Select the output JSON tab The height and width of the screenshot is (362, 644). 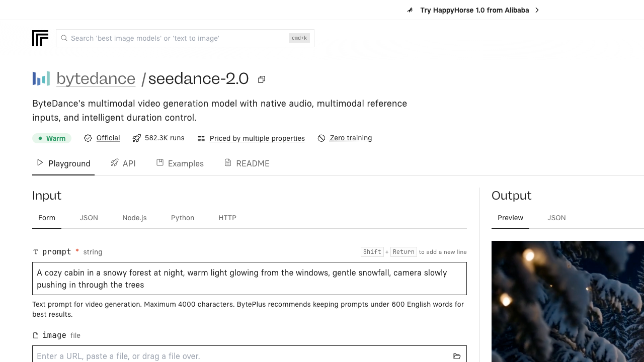(556, 218)
